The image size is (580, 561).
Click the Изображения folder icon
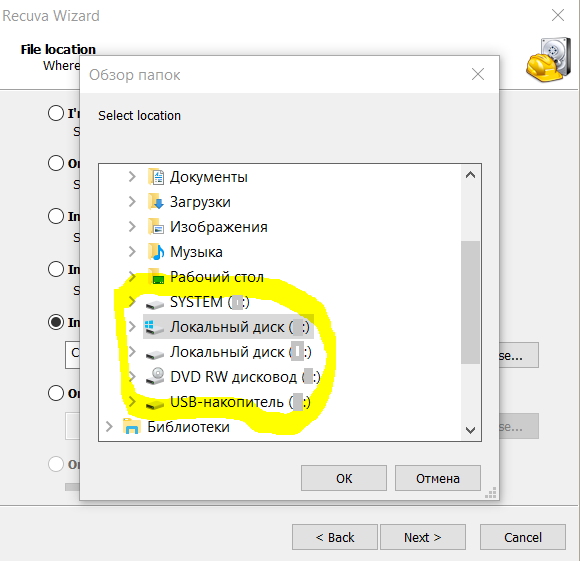(156, 227)
